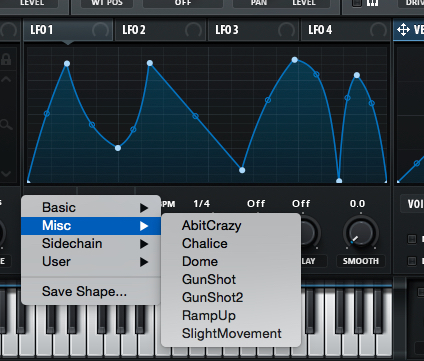Click the second Off value above delay knob
This screenshot has width=424, height=361.
301,203
